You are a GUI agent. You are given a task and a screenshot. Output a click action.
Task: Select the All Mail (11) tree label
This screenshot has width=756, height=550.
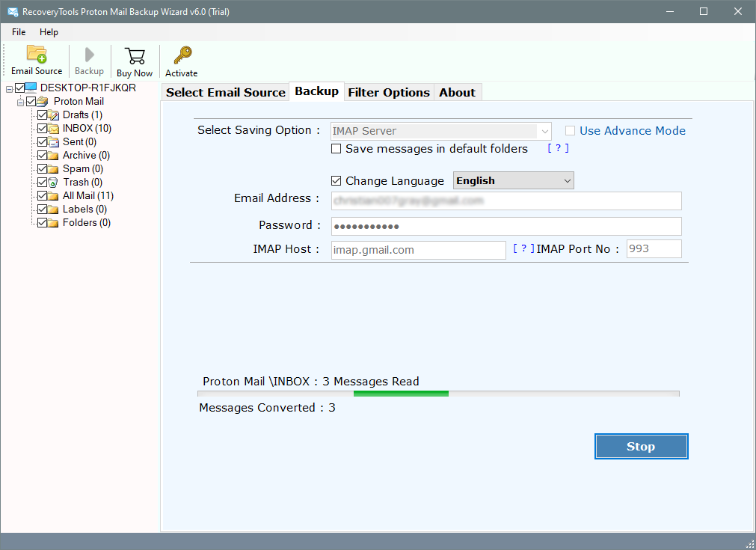tap(88, 196)
